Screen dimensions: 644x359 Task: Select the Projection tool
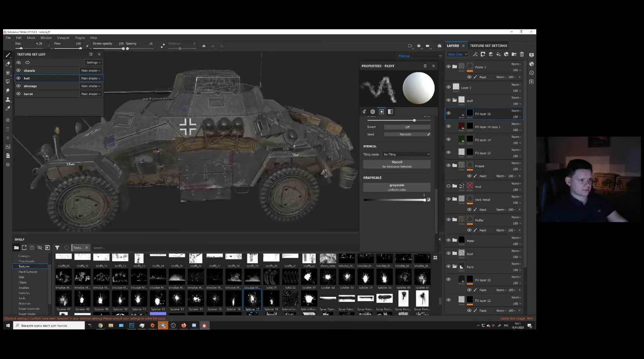tap(8, 73)
